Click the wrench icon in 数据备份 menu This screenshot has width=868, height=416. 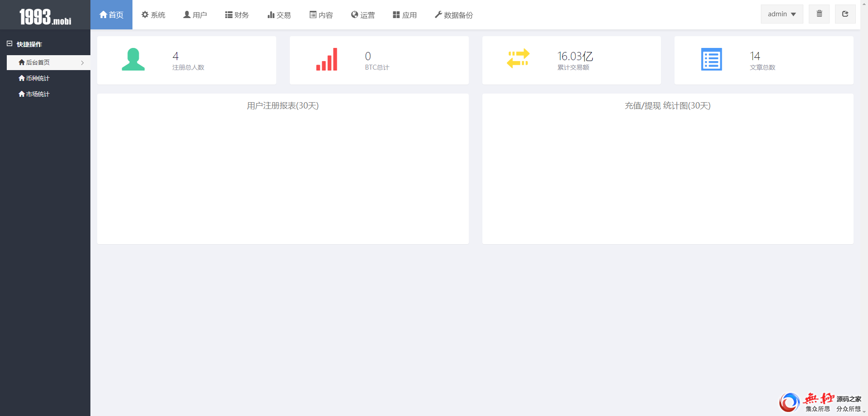[x=438, y=14]
